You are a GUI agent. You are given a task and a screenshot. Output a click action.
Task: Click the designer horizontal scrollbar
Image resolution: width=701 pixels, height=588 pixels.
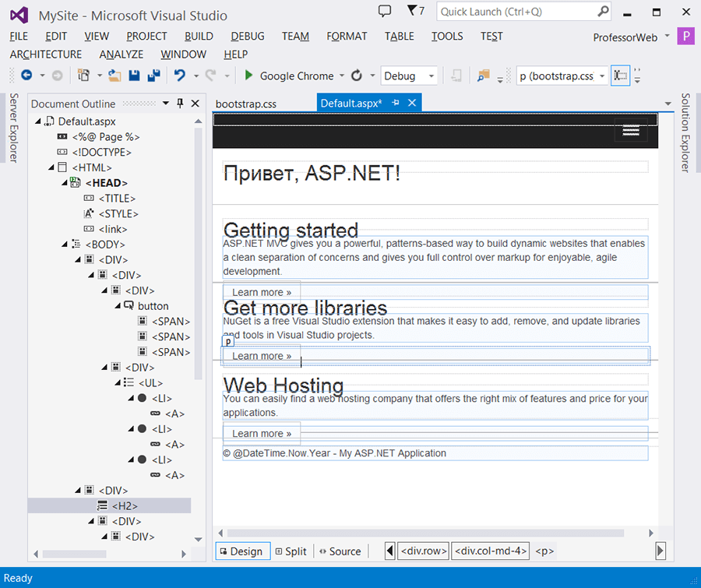[425, 533]
